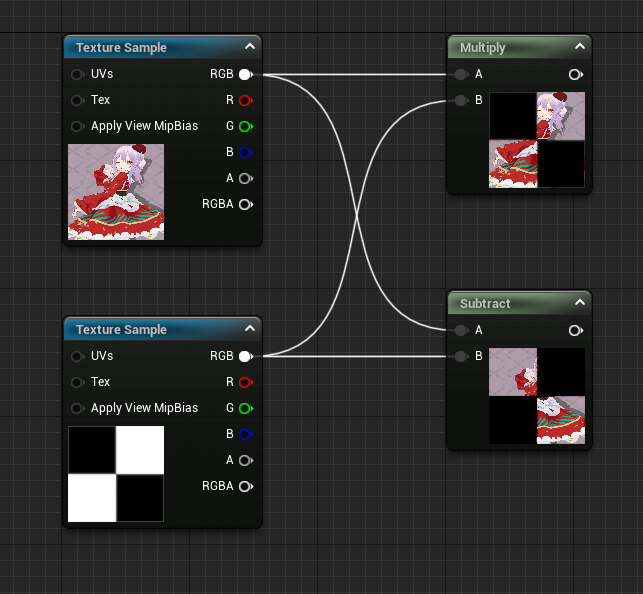Click input pin A of Multiply node
The width and height of the screenshot is (643, 594).
(x=461, y=74)
